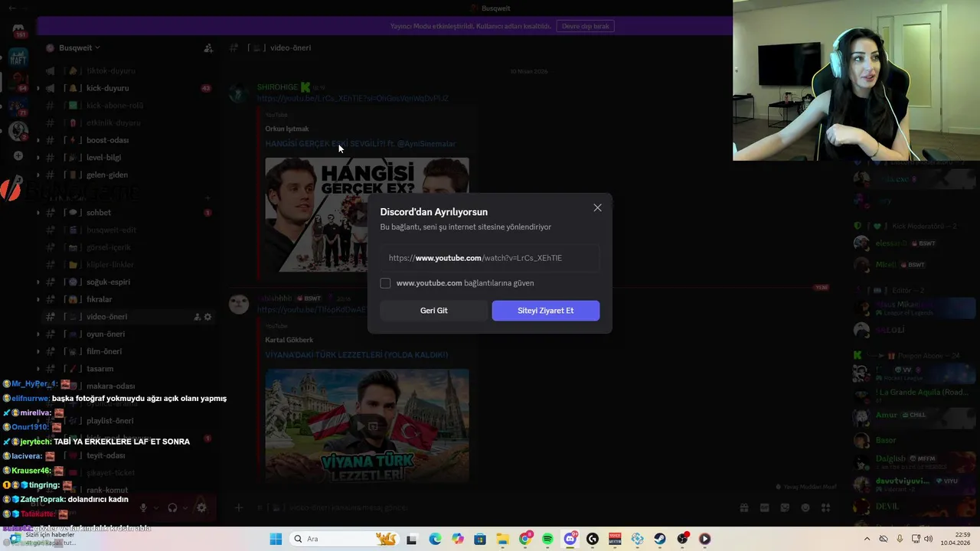This screenshot has height=551, width=980.
Task: Click Devre dışı bırak in the streamer mode banner
Action: point(586,26)
